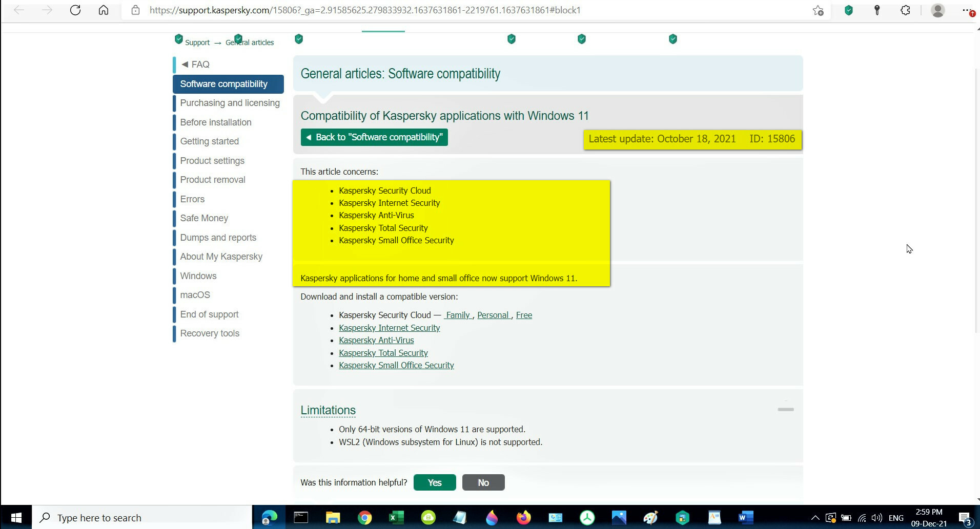Open Command Prompt from taskbar

point(301,518)
